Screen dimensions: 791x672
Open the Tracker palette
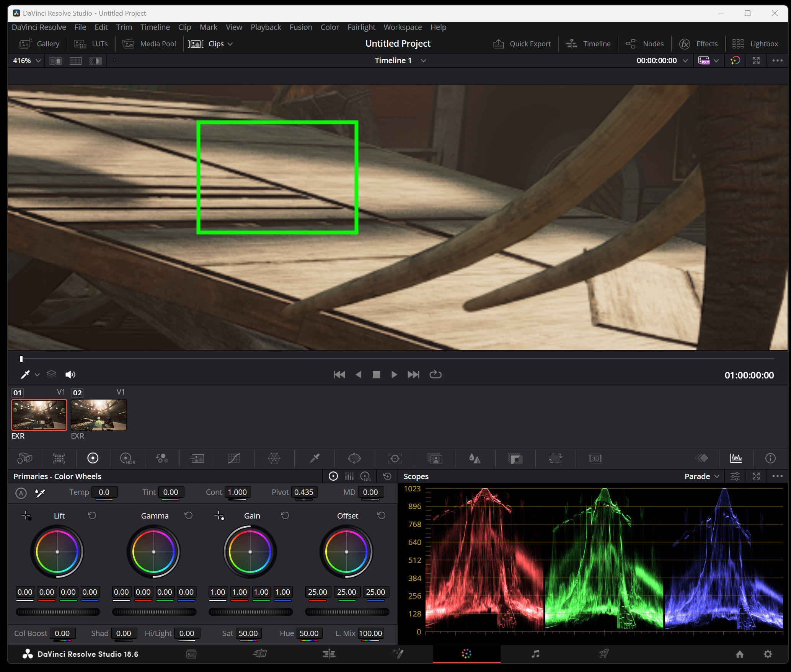(395, 458)
